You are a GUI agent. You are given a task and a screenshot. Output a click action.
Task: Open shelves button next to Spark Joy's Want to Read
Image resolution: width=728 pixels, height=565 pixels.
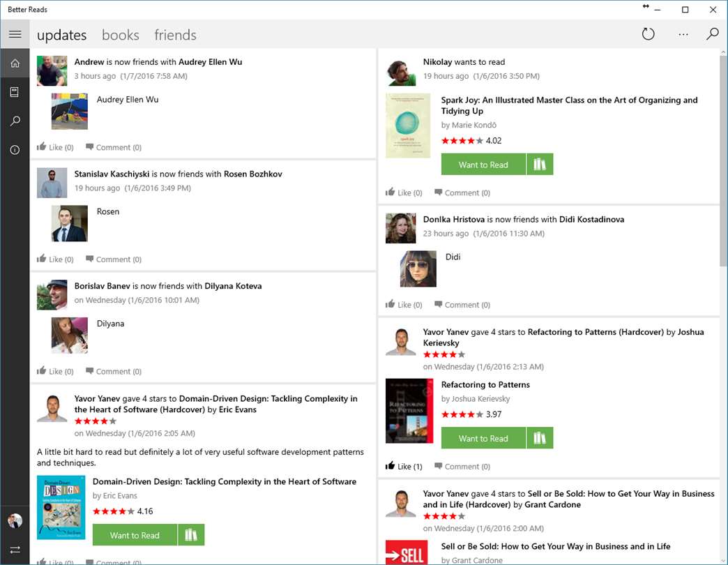pos(540,165)
